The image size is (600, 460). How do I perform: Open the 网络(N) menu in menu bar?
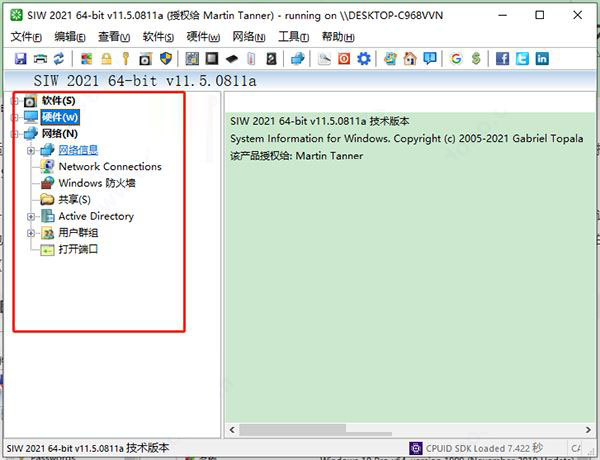(x=249, y=37)
